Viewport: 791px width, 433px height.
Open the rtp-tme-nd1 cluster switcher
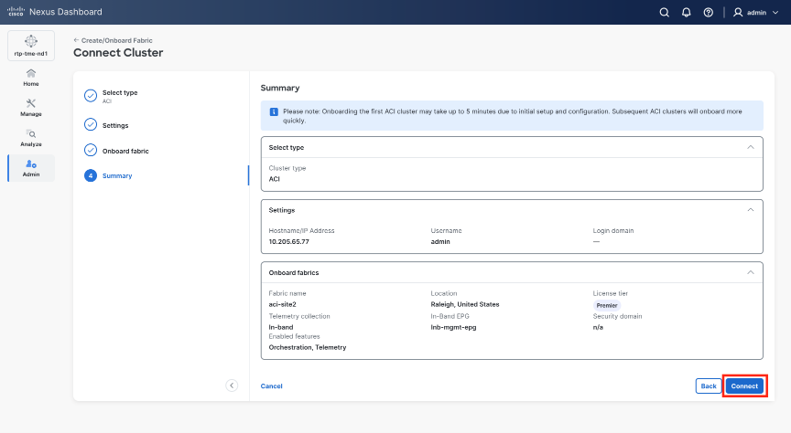31,45
